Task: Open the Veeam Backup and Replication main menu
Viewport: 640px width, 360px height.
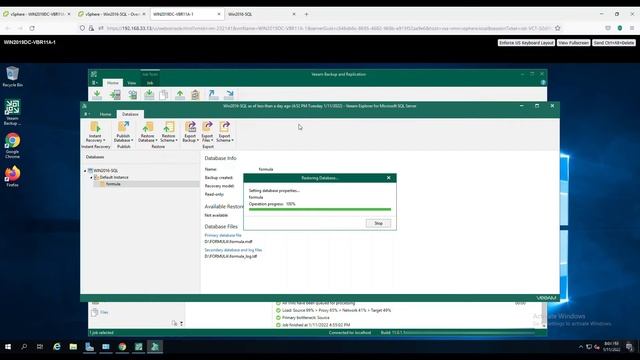Action: pos(94,83)
